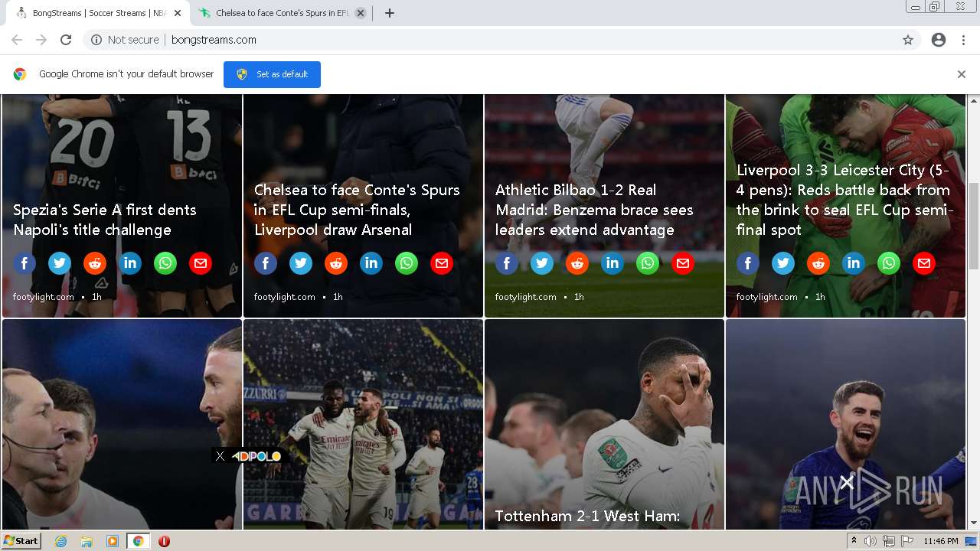Open Chelsea to face Conte's Spurs headline
Image resolution: width=980 pixels, height=551 pixels.
click(357, 210)
